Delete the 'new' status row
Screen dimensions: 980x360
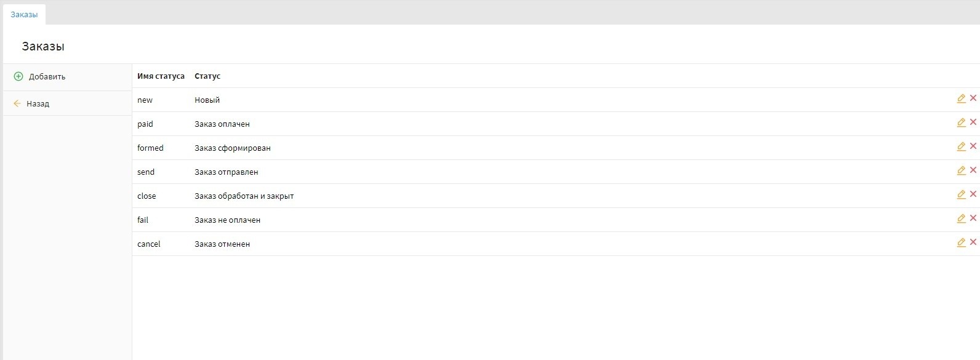[973, 98]
